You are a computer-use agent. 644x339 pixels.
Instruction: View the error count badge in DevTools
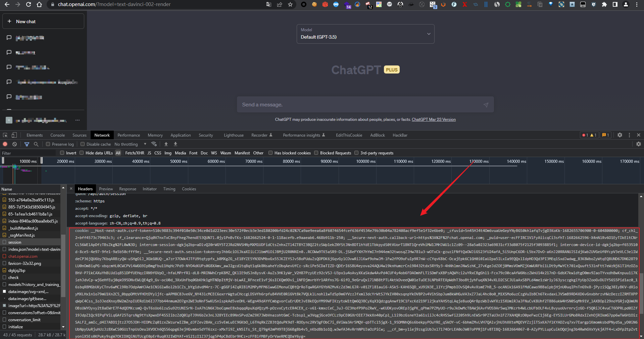[585, 135]
